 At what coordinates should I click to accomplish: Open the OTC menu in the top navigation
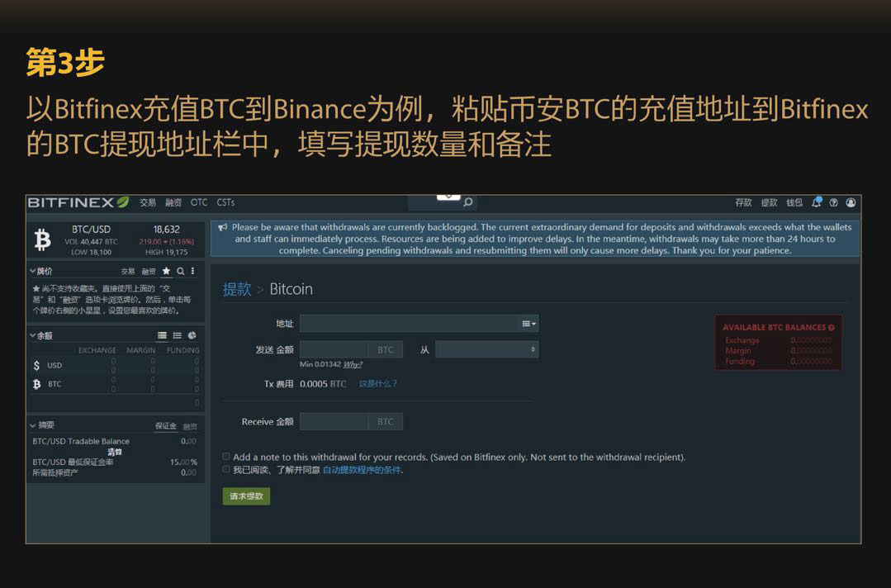tap(199, 202)
